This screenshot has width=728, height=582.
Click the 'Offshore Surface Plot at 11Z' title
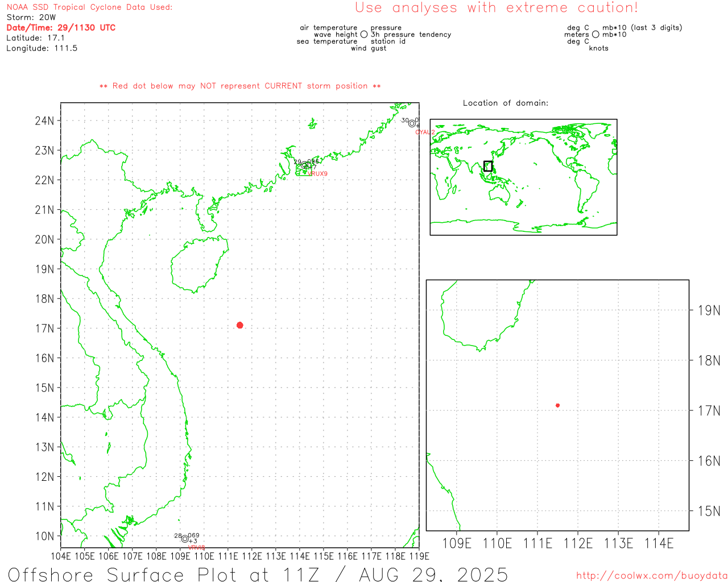[164, 574]
